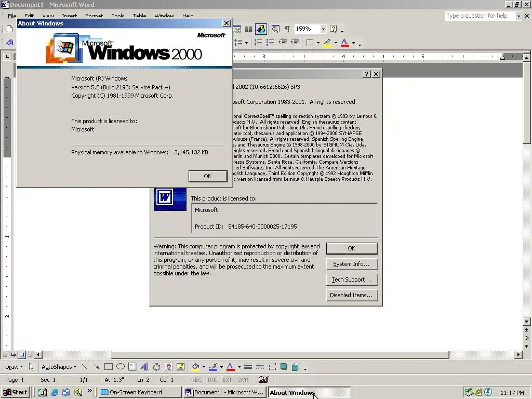Switch to Outline View button

(x=30, y=354)
